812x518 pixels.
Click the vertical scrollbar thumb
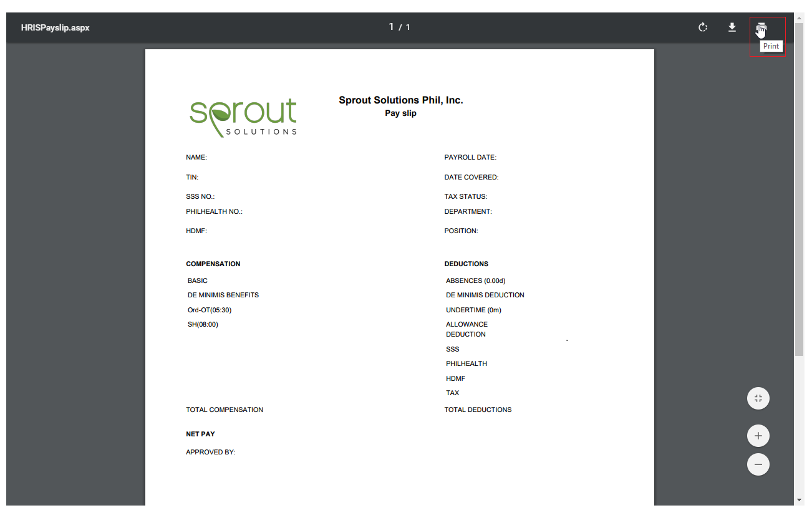coord(799,188)
